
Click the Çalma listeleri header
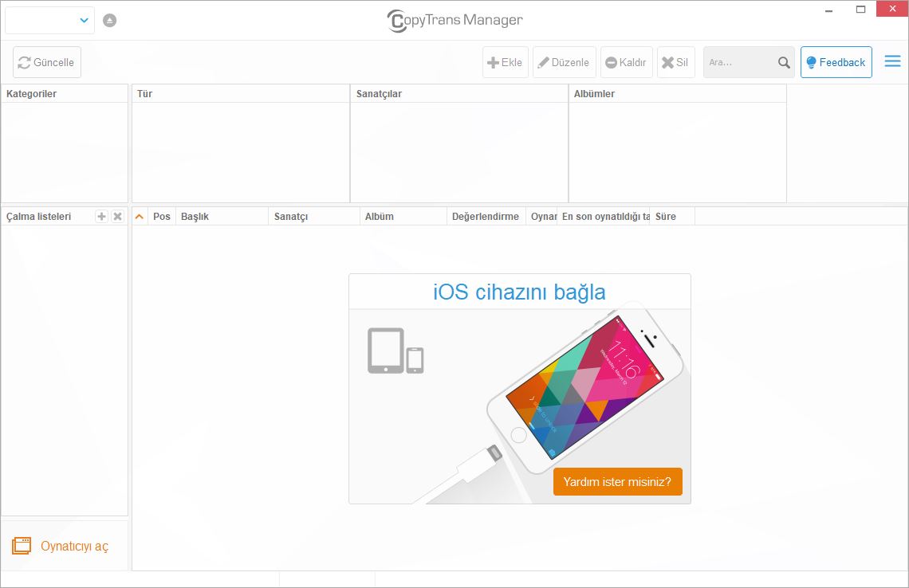point(38,216)
